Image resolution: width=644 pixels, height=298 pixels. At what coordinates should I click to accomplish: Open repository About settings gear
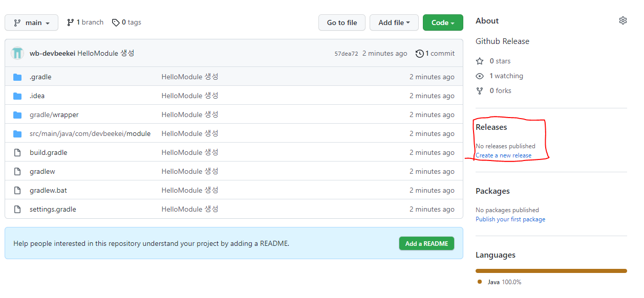pos(622,20)
